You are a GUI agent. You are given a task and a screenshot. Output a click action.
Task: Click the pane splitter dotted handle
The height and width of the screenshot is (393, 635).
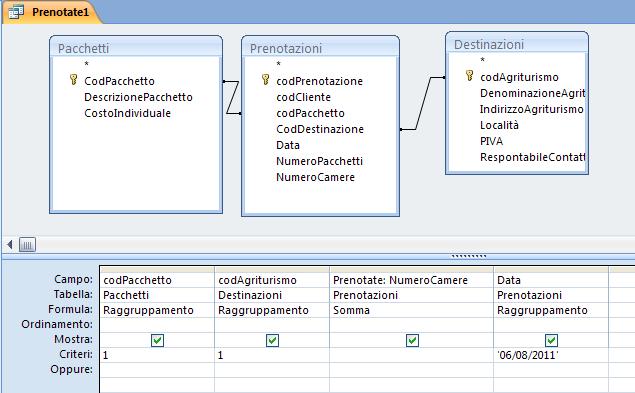click(x=469, y=256)
